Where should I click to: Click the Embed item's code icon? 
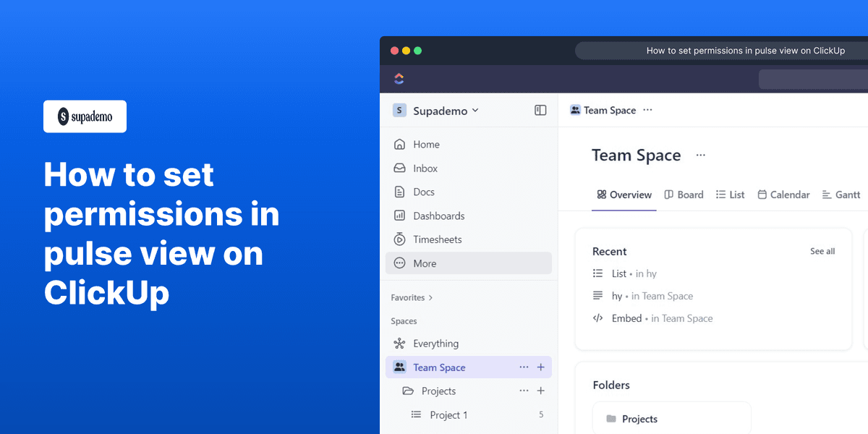pos(597,318)
